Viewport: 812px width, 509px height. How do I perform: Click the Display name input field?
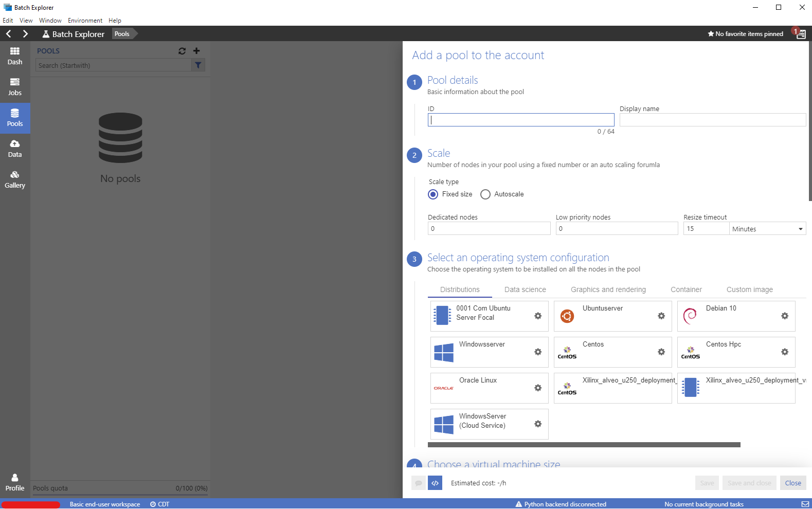713,120
